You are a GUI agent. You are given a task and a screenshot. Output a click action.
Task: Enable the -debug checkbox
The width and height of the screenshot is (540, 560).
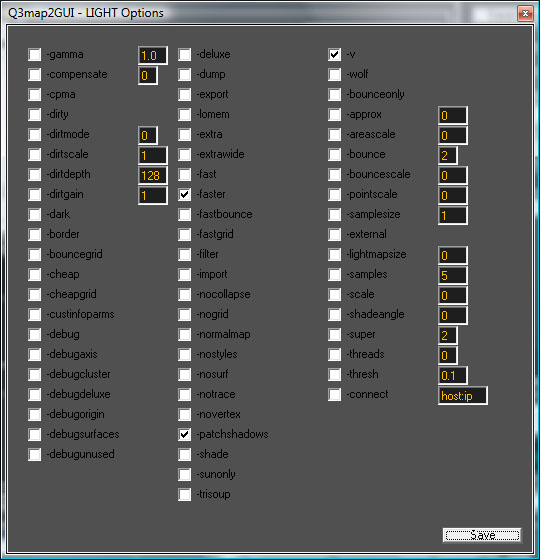click(x=35, y=335)
